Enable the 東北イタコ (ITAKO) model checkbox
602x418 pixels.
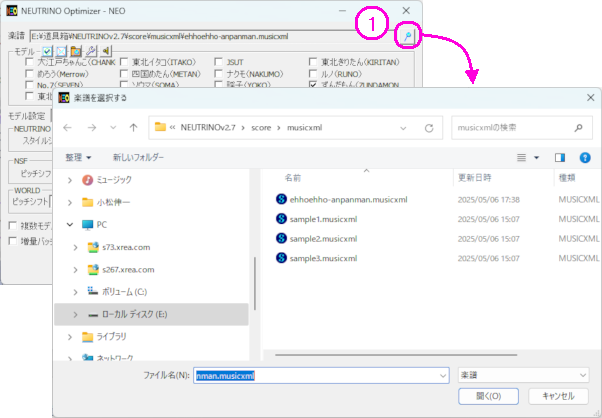124,62
